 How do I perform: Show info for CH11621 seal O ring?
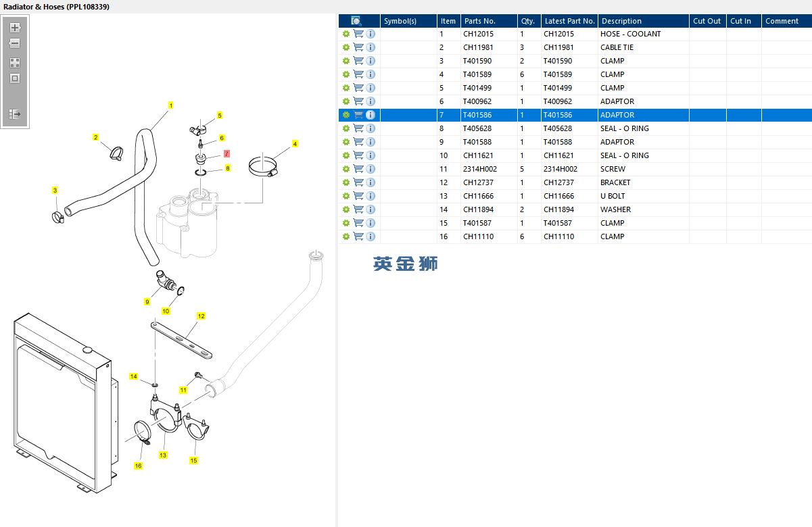click(x=371, y=155)
